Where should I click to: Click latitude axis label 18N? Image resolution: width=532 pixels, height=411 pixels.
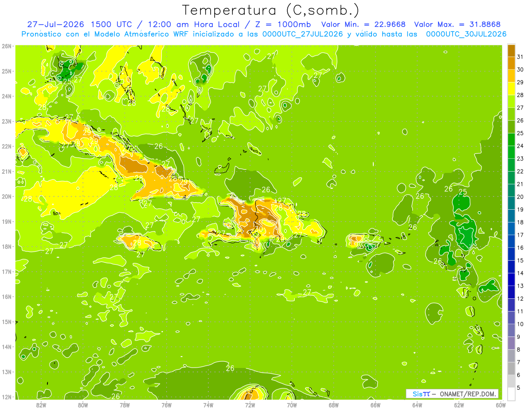point(7,247)
